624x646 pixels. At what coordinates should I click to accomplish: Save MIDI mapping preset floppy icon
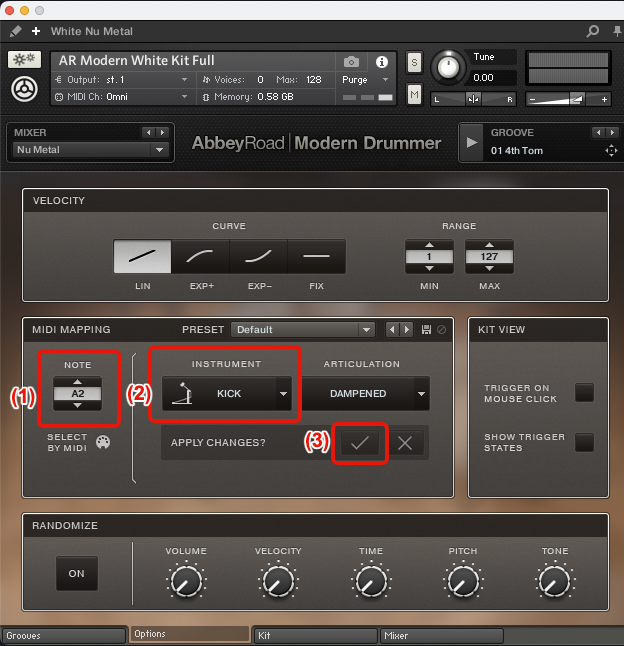pos(426,330)
